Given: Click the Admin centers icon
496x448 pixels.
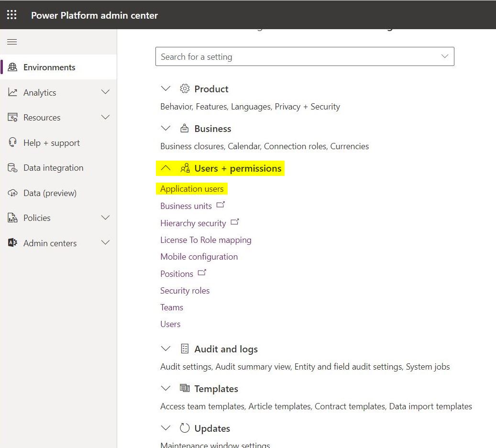Looking at the screenshot, I should click(12, 243).
